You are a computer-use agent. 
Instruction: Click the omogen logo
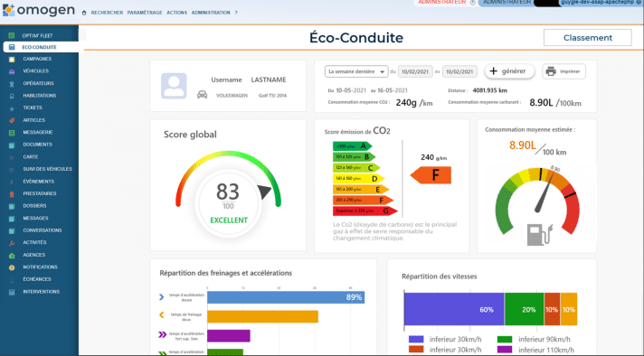point(39,11)
